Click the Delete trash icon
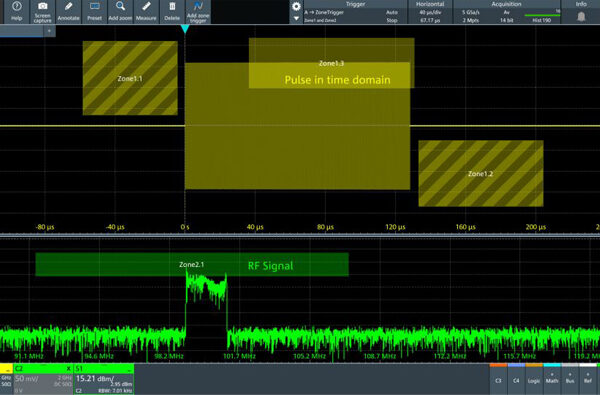Image resolution: width=600 pixels, height=395 pixels. pyautogui.click(x=172, y=11)
